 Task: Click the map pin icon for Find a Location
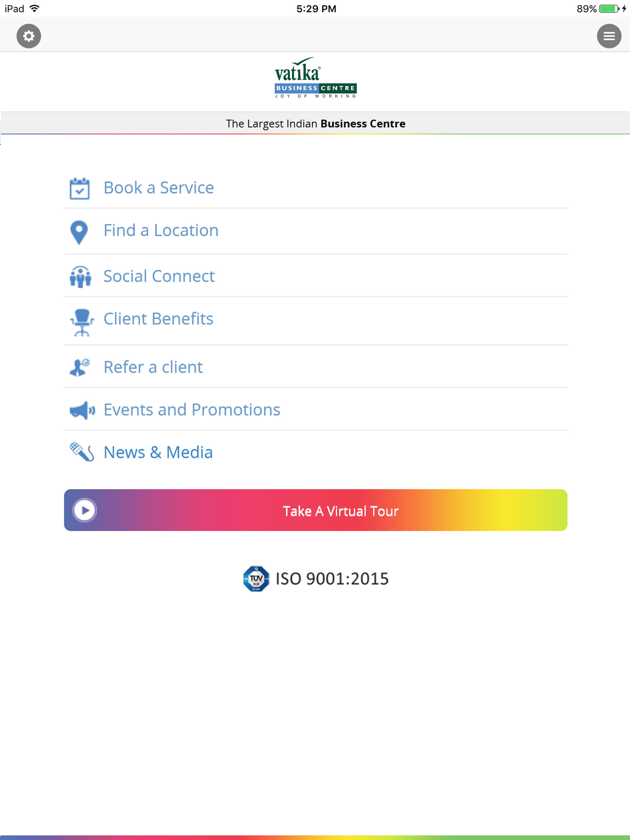click(x=79, y=232)
